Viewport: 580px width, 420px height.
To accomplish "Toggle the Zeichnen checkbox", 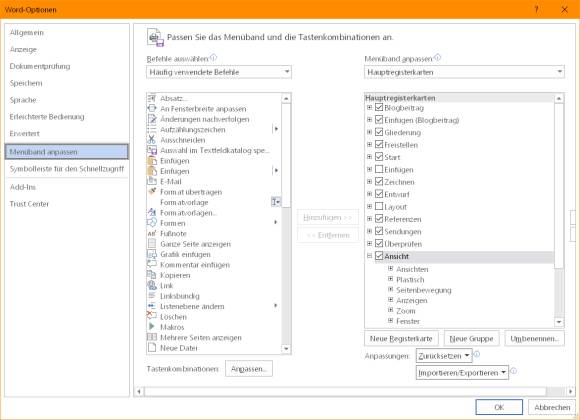I will (379, 182).
